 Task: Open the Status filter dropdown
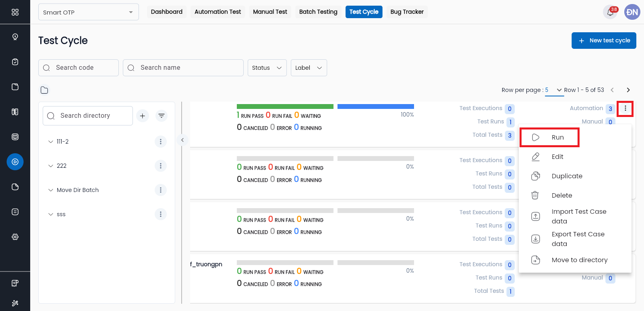pos(267,68)
